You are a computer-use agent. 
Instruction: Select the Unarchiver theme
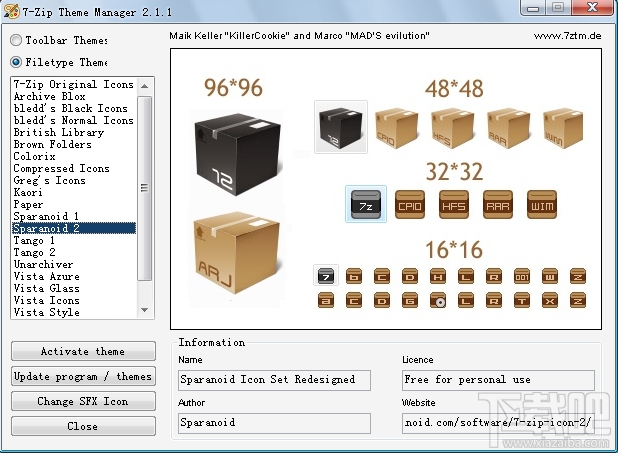[74, 264]
